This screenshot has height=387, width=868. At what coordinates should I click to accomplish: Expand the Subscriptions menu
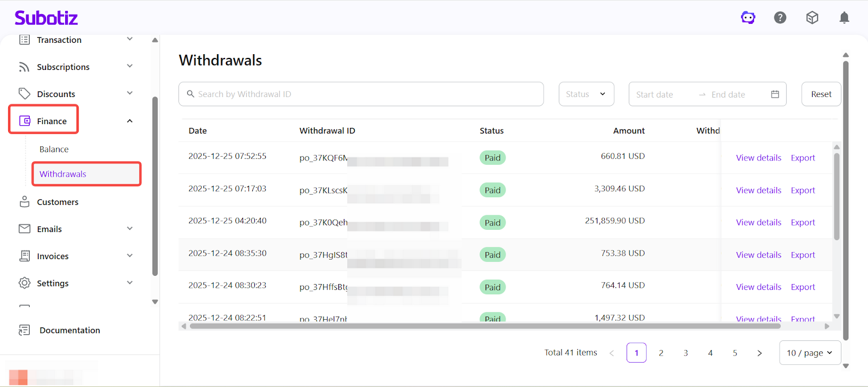(x=130, y=66)
